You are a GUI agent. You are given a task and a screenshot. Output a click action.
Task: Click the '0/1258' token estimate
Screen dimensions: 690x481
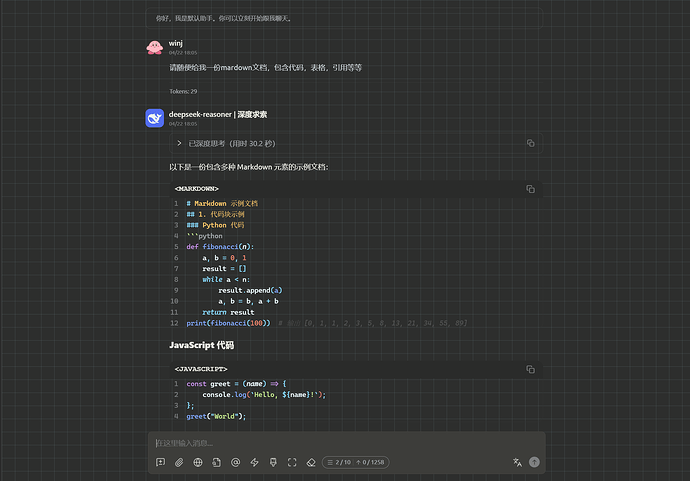click(x=370, y=462)
